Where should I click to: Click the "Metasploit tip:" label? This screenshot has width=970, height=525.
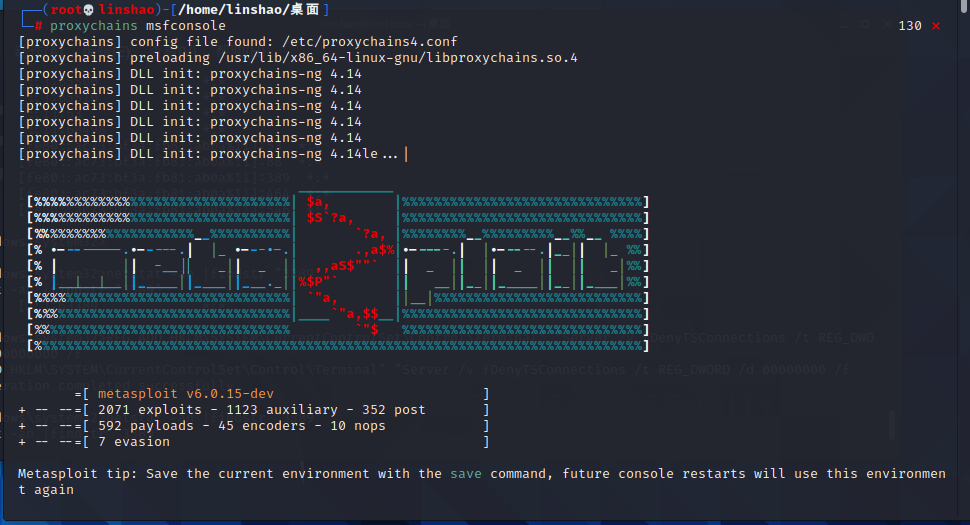[x=78, y=474]
